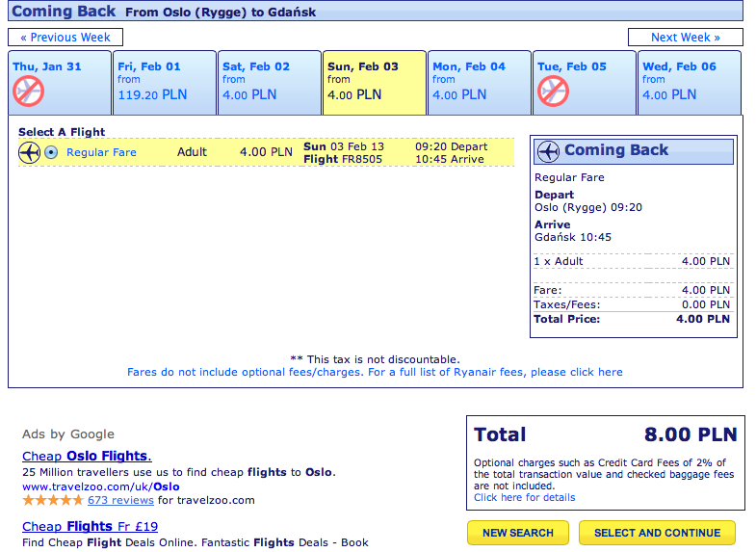Open the Cheap Flights Fr £19 ad
This screenshot has width=756, height=552.
(90, 526)
